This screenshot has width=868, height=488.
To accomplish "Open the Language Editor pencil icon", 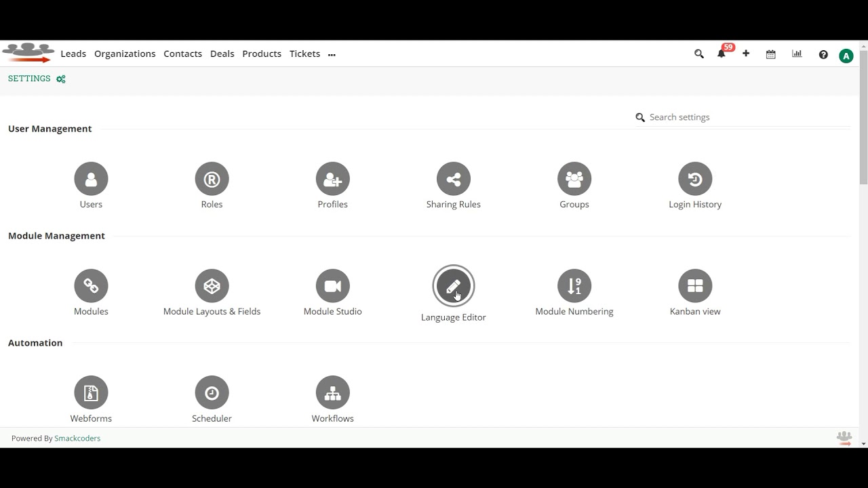I will [x=454, y=286].
